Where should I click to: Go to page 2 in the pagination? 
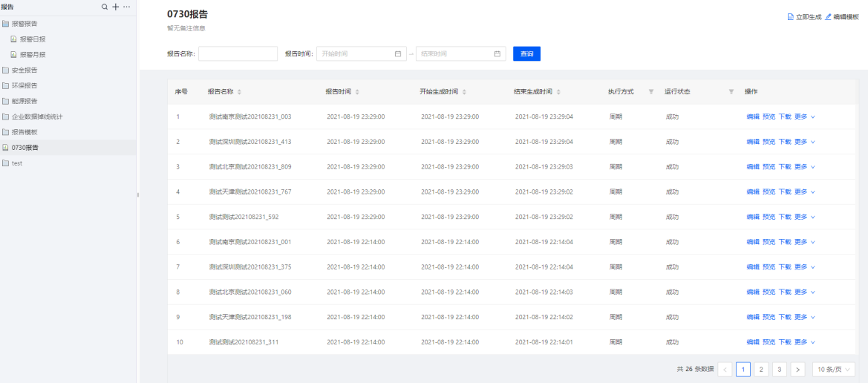click(761, 370)
